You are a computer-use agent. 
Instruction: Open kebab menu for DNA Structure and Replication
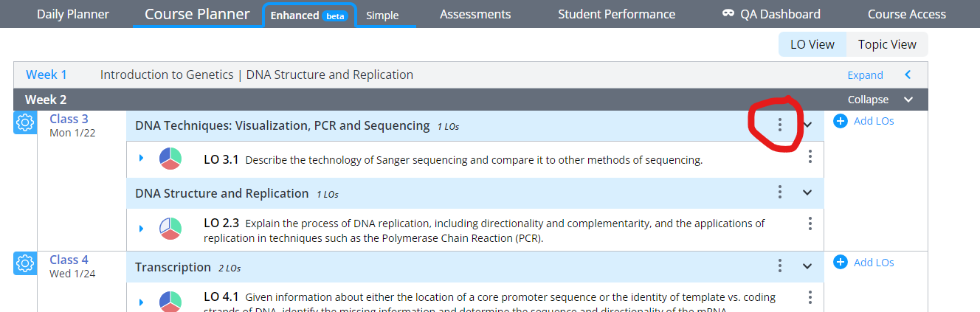[779, 192]
